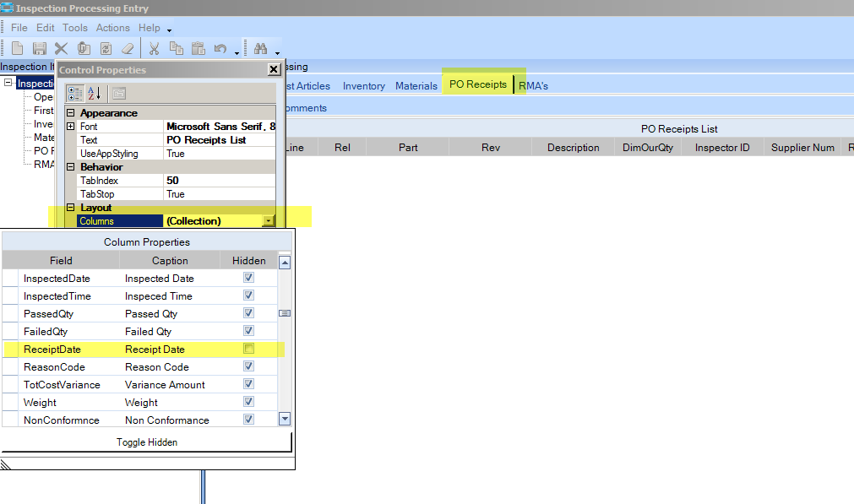This screenshot has height=504, width=854.
Task: Open the Actions menu
Action: pos(112,28)
